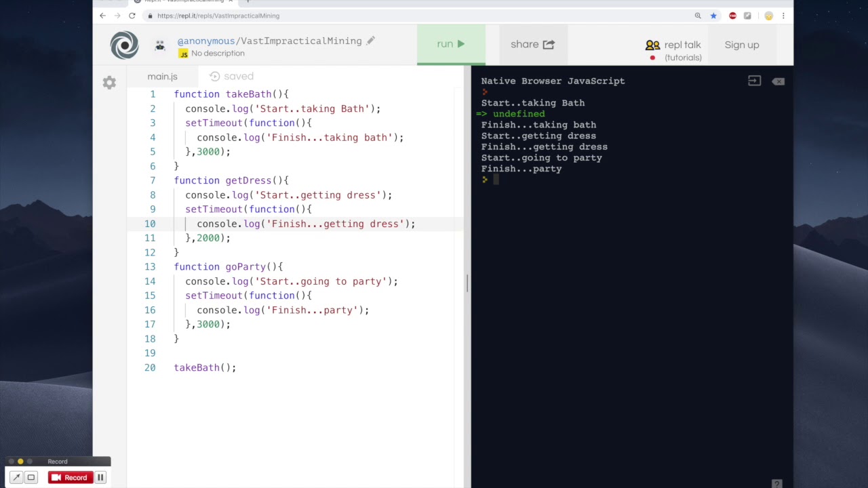Clear the console output icon

pos(778,81)
